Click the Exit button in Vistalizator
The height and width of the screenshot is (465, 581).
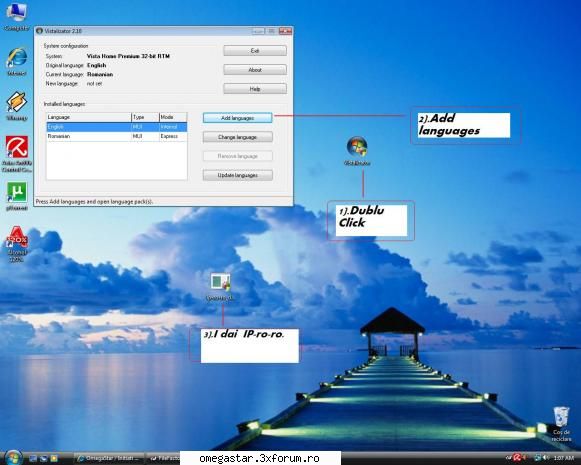[255, 50]
